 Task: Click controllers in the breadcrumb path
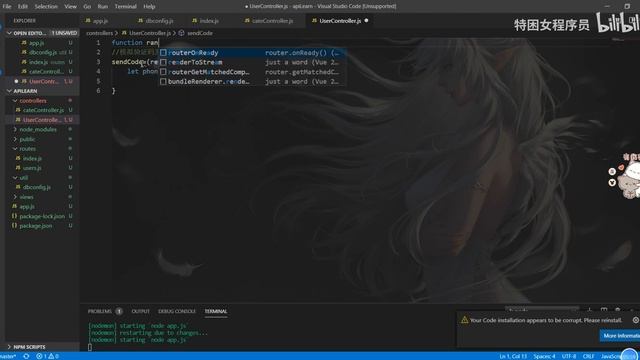pyautogui.click(x=99, y=33)
